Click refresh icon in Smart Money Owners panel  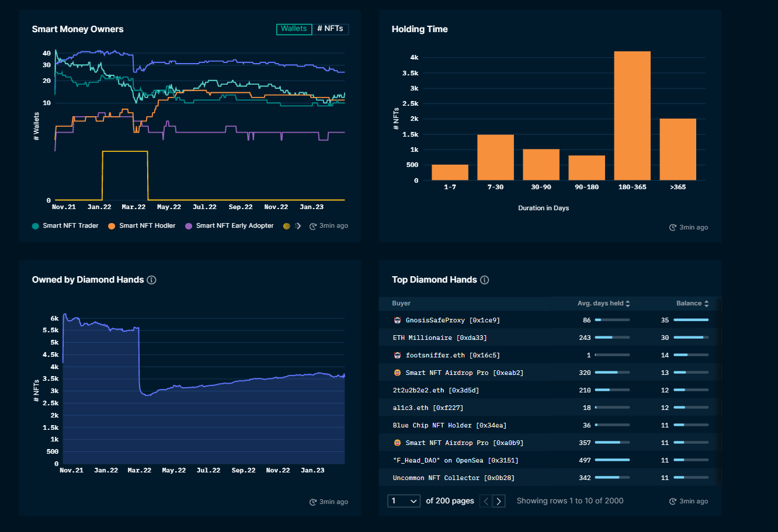tap(313, 226)
